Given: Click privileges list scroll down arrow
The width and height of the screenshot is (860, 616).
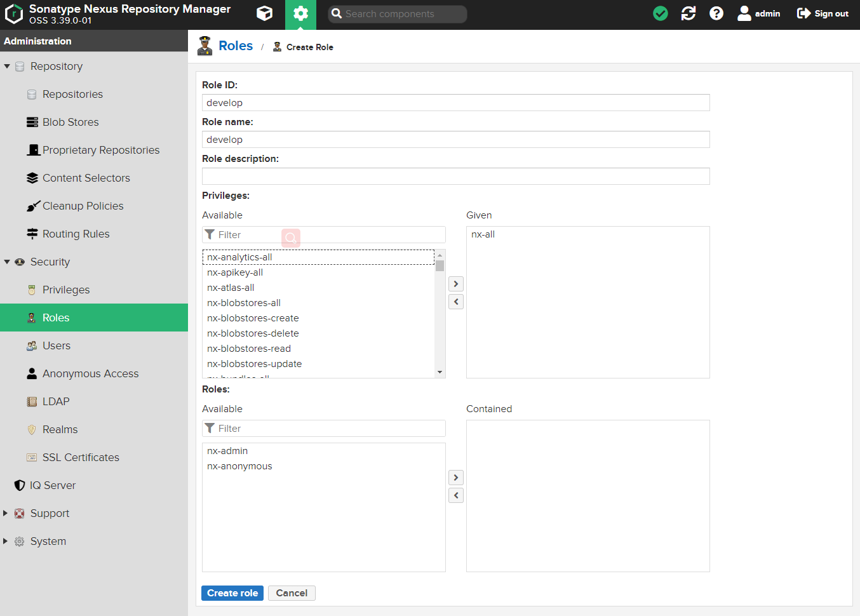Looking at the screenshot, I should (440, 372).
